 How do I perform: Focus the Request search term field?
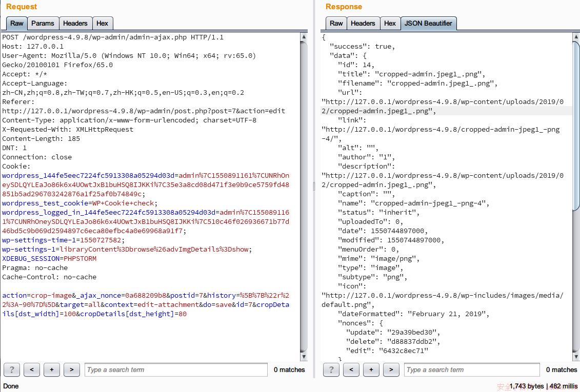(176, 369)
